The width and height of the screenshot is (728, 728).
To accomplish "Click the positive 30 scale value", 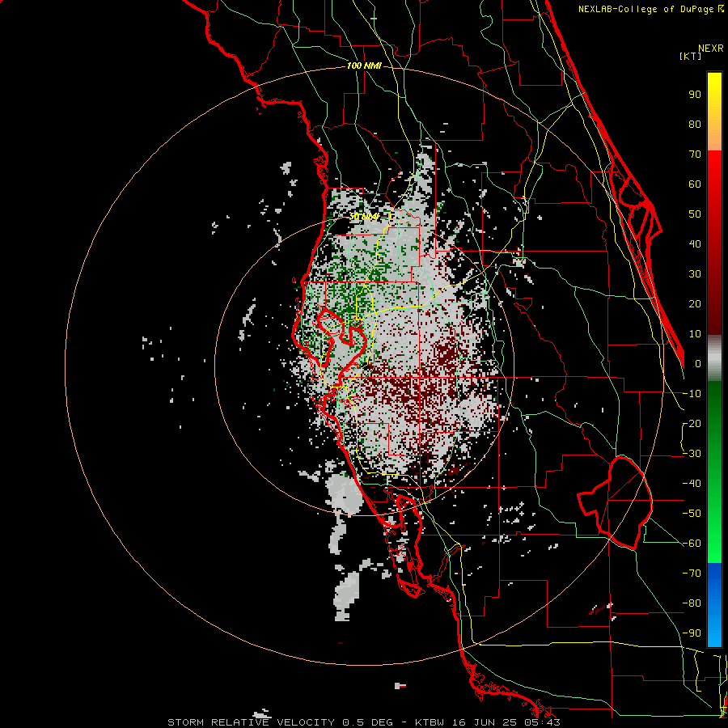I will (x=695, y=274).
